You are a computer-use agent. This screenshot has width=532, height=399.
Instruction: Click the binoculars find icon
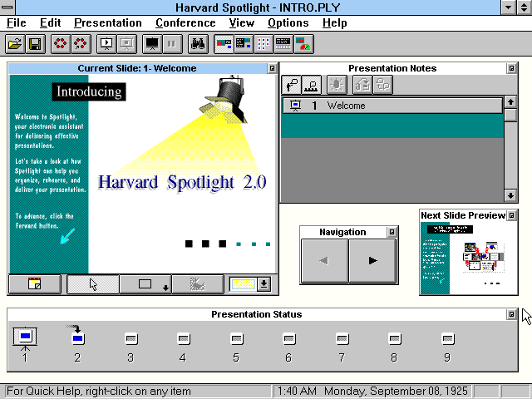point(198,44)
